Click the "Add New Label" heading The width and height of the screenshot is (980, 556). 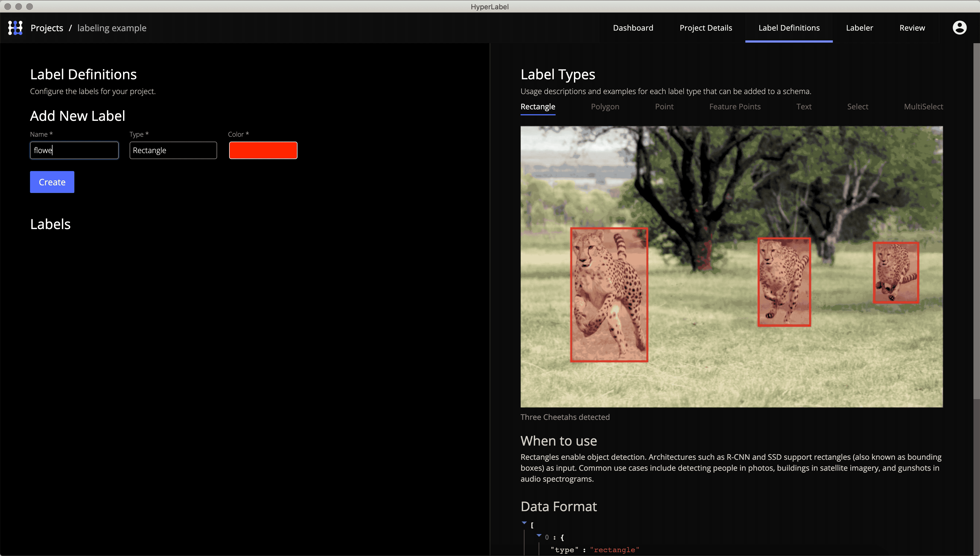[x=78, y=116]
